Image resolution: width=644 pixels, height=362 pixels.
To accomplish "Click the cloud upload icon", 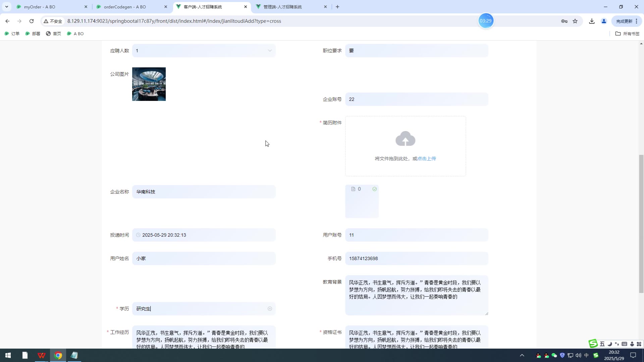I will pos(405,139).
